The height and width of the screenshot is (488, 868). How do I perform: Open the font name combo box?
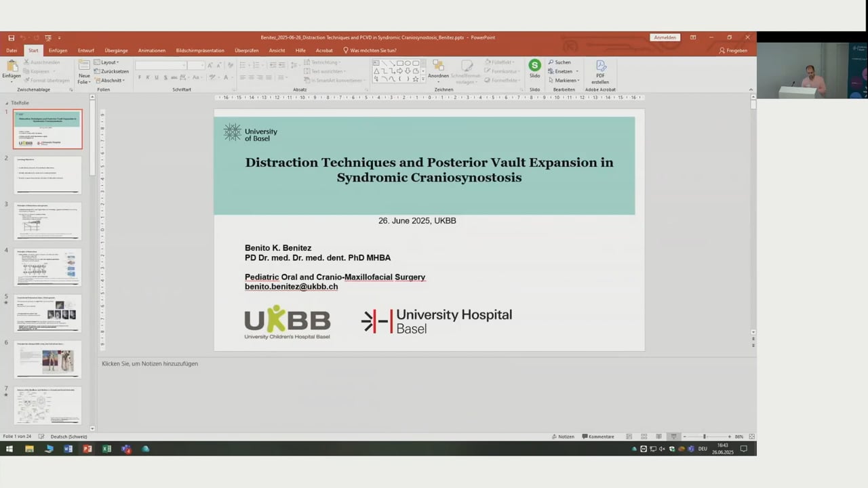(x=161, y=65)
